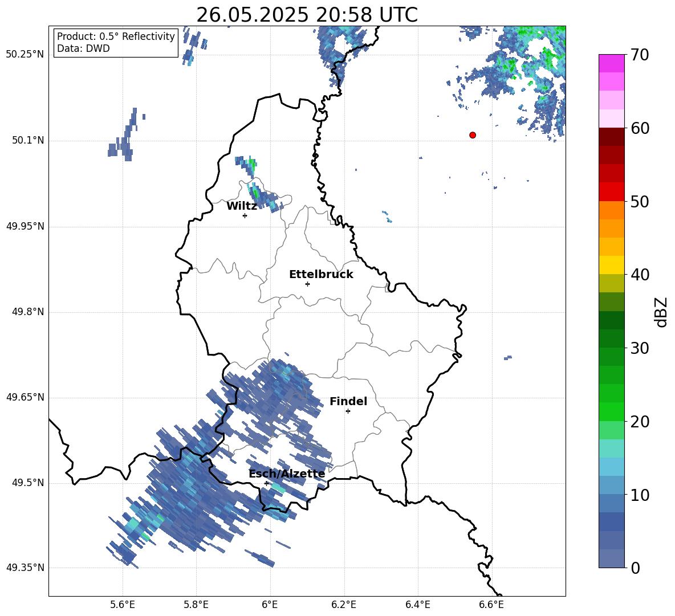Screen dimensions: 675x616
Task: Click the 6.2°E longitude label
Action: (x=344, y=605)
